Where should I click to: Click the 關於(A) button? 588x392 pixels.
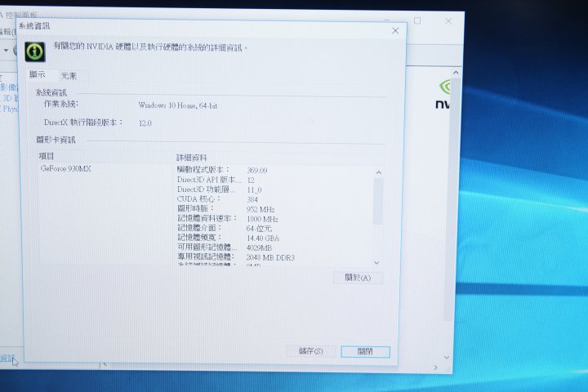(358, 278)
